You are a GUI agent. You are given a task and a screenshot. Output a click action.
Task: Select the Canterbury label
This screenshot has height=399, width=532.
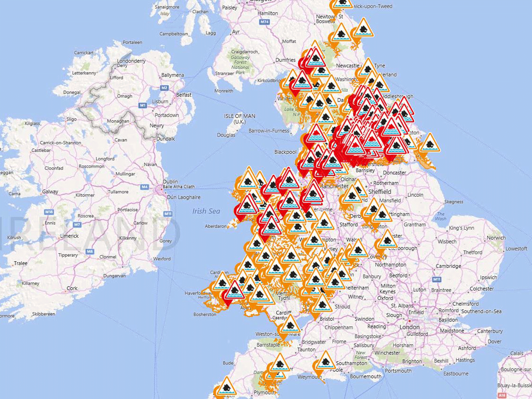(x=490, y=331)
